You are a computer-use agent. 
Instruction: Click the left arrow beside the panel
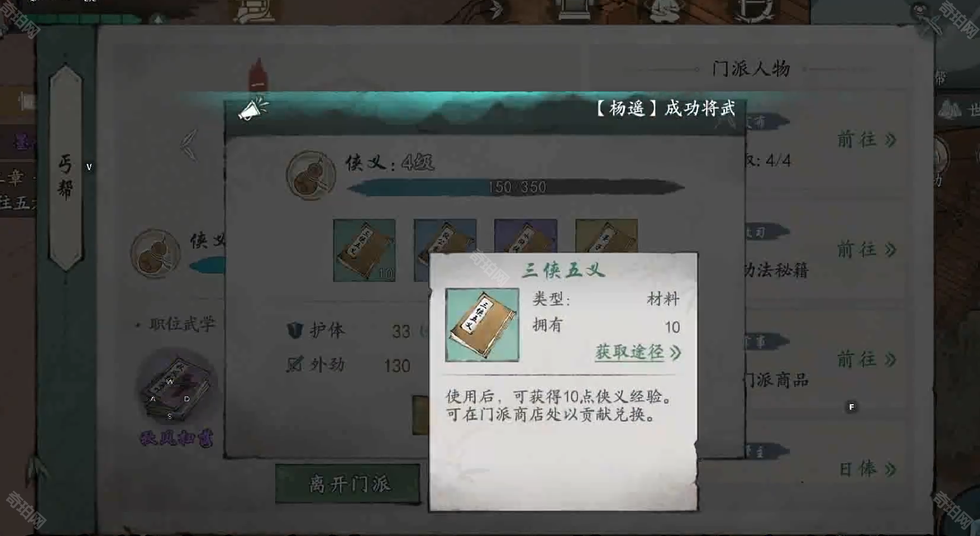[x=189, y=145]
